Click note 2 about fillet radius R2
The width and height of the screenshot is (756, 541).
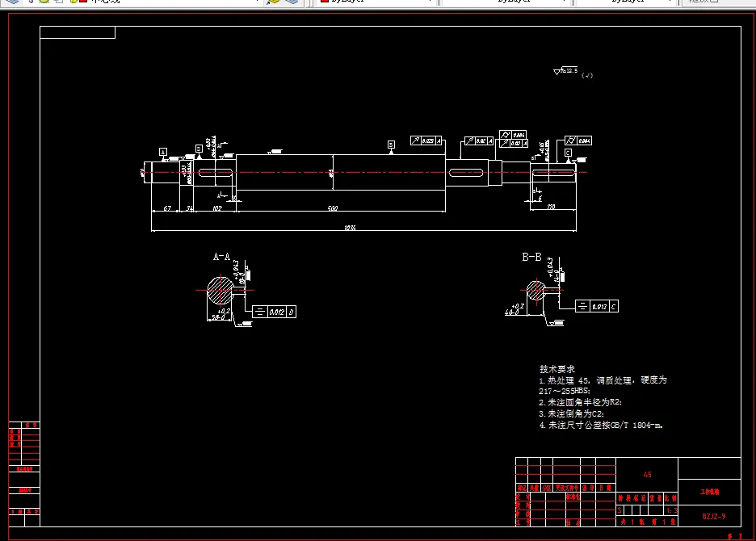click(x=581, y=402)
